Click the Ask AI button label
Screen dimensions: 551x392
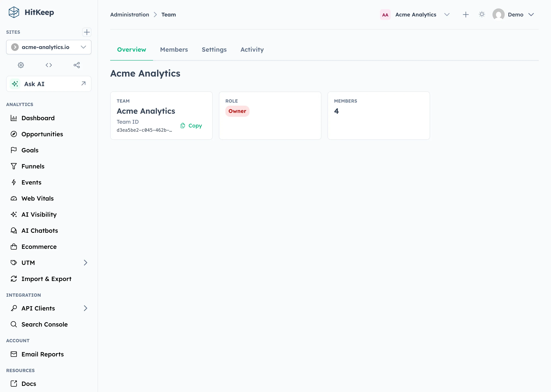[x=34, y=84]
